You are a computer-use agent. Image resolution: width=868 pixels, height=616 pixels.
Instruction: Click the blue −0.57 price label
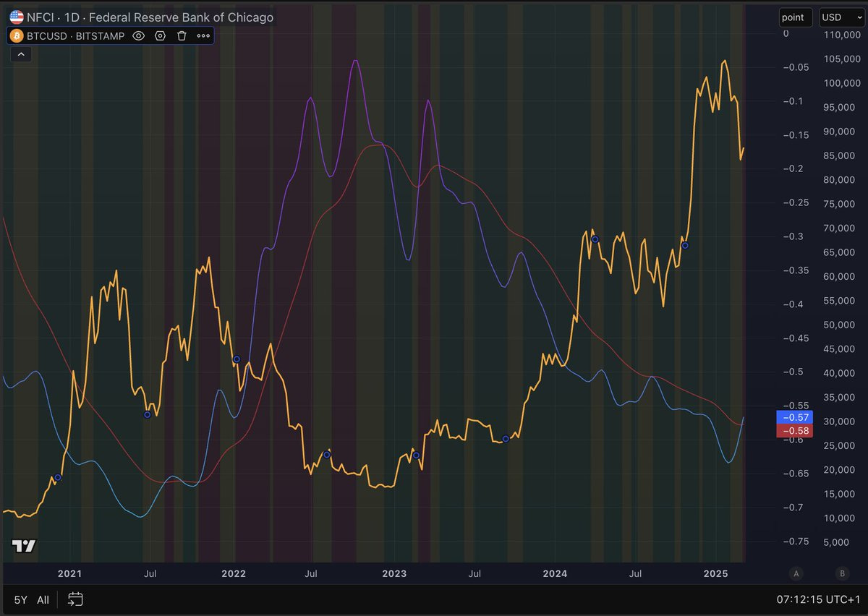[x=793, y=418]
